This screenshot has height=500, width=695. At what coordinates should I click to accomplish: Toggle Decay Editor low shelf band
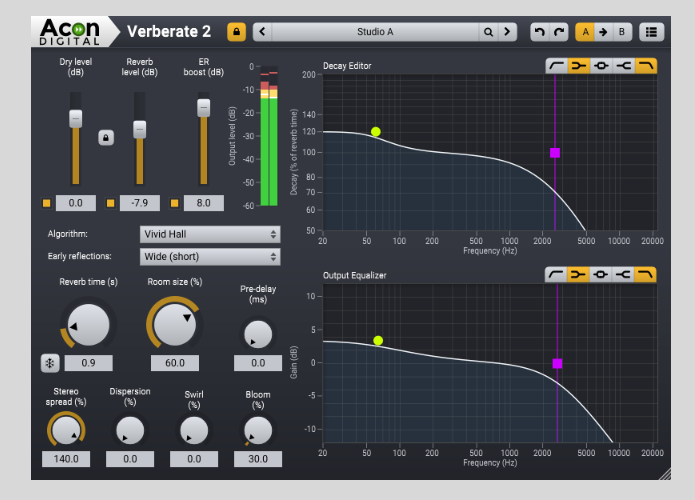tap(579, 66)
